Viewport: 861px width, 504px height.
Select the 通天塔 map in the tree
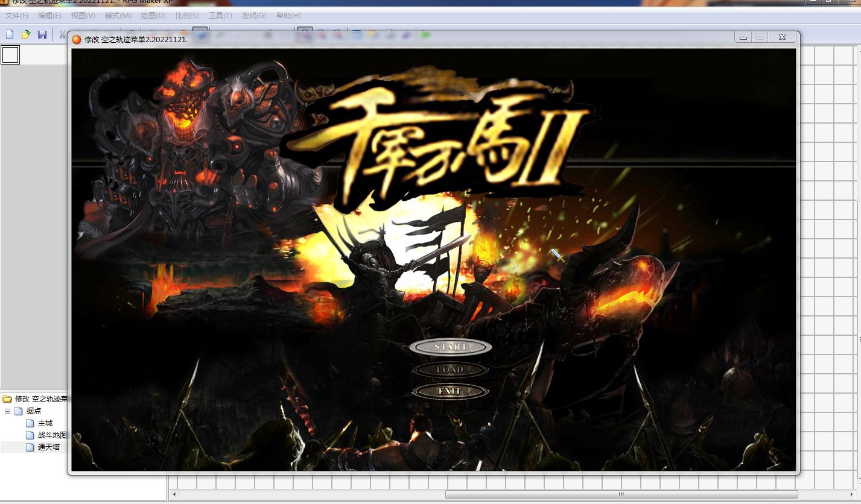[43, 447]
